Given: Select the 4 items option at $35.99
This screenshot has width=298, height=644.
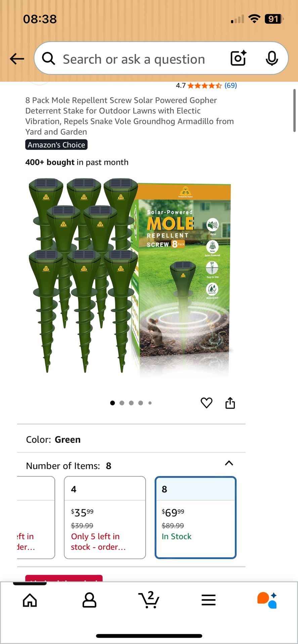Looking at the screenshot, I should pyautogui.click(x=105, y=518).
